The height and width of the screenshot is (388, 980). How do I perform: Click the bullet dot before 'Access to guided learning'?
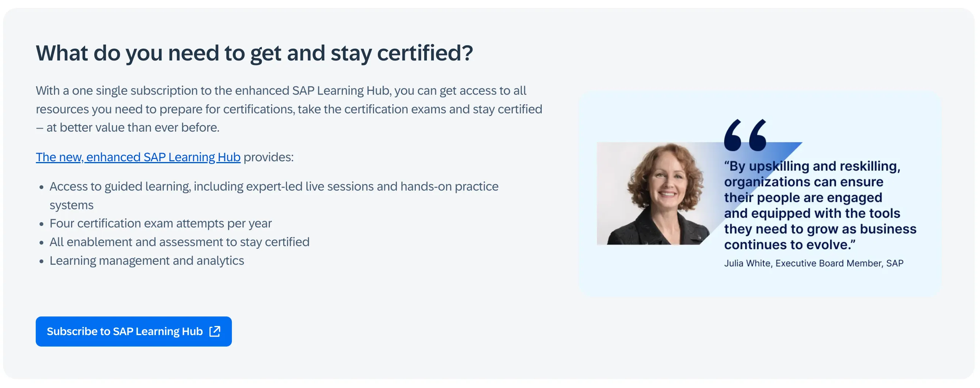tap(41, 187)
